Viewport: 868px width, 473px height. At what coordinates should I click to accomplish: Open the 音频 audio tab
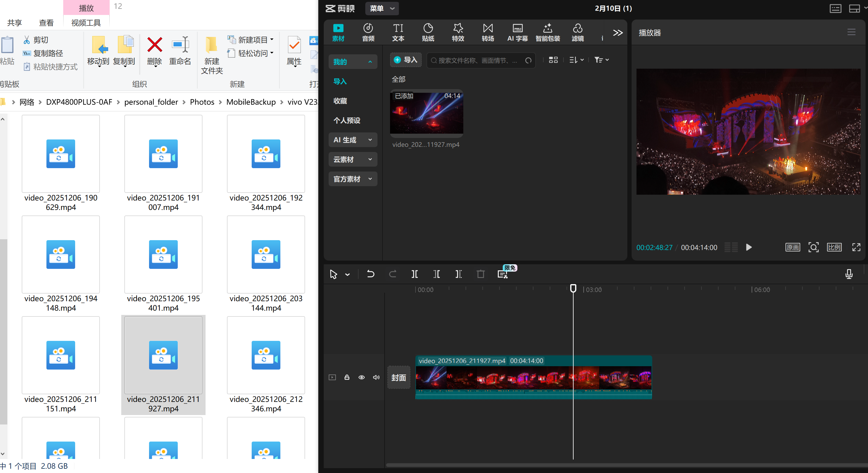tap(368, 32)
